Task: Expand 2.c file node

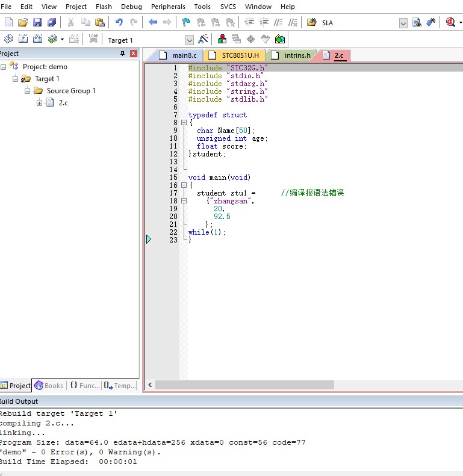Action: pos(39,104)
